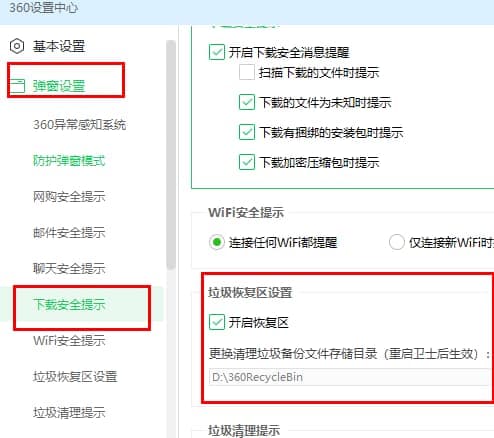Jump to 垃圾清理提示 sidebar item
494x438 pixels.
[69, 413]
